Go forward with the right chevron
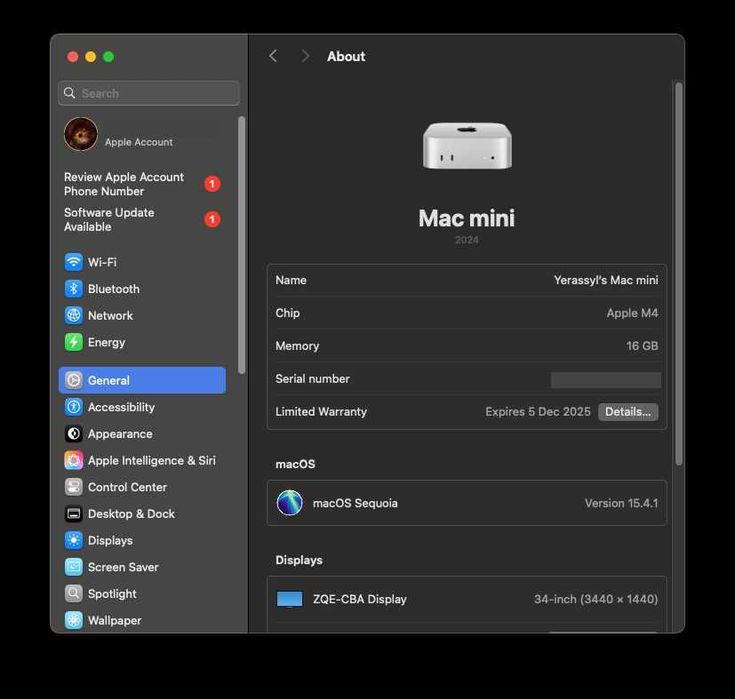735x699 pixels. [x=305, y=56]
